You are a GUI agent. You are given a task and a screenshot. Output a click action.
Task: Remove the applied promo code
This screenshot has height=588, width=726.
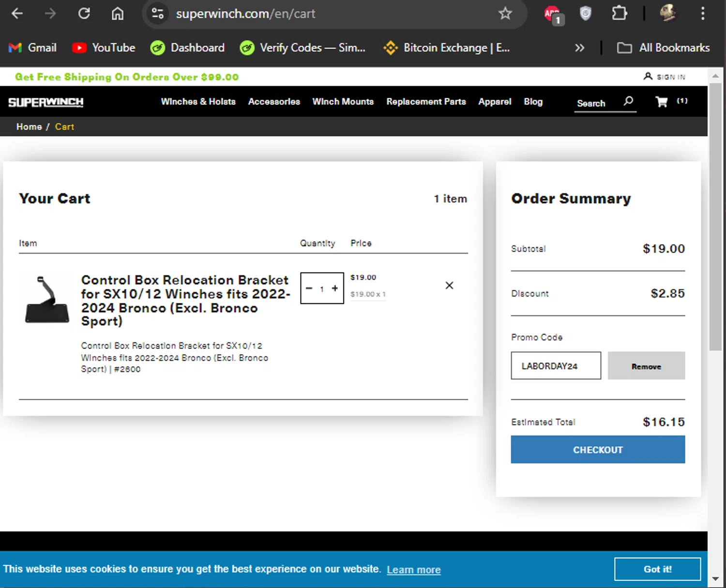click(x=646, y=366)
